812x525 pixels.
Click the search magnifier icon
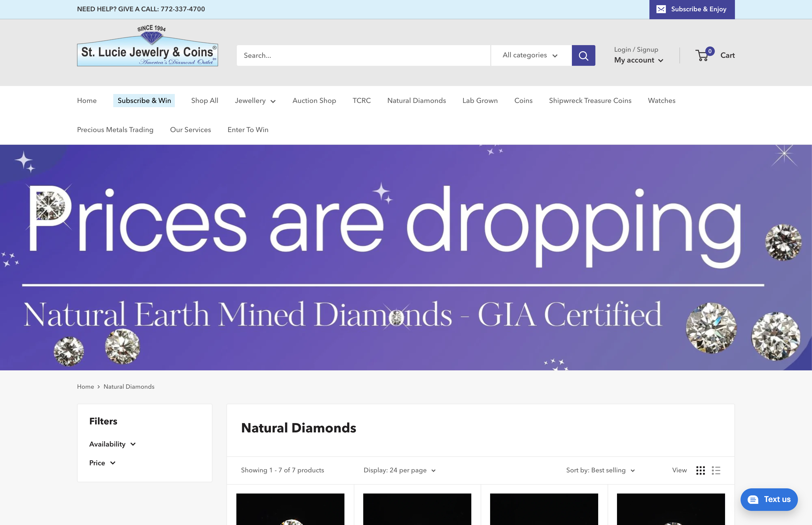point(583,55)
